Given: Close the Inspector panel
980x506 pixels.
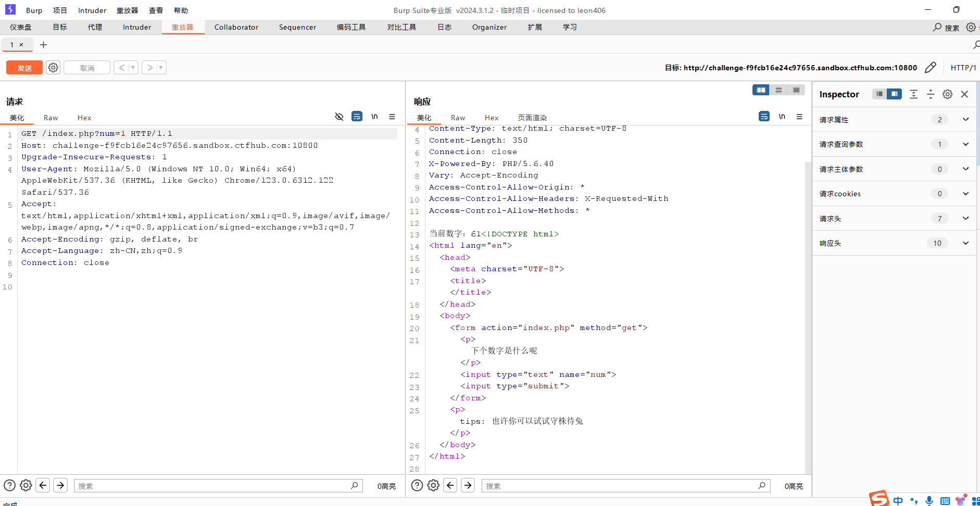Looking at the screenshot, I should pos(964,94).
